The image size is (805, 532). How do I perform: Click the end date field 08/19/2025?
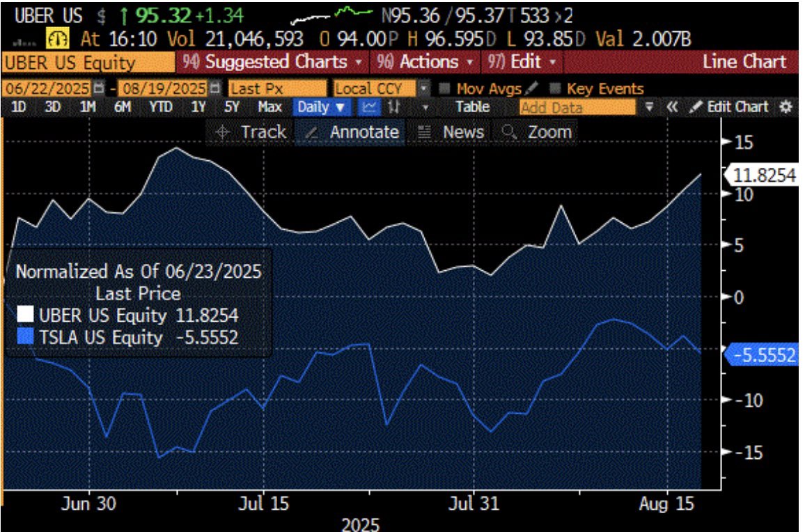[163, 88]
